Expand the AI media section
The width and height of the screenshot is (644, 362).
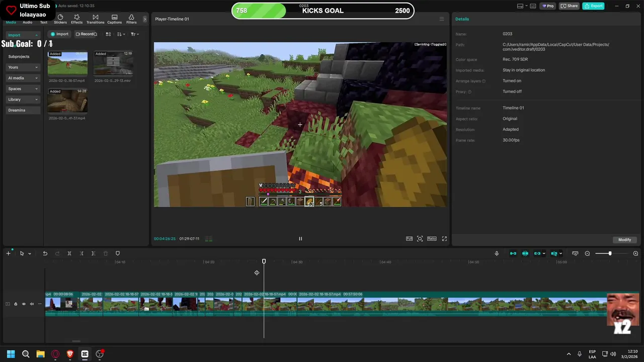tap(23, 78)
